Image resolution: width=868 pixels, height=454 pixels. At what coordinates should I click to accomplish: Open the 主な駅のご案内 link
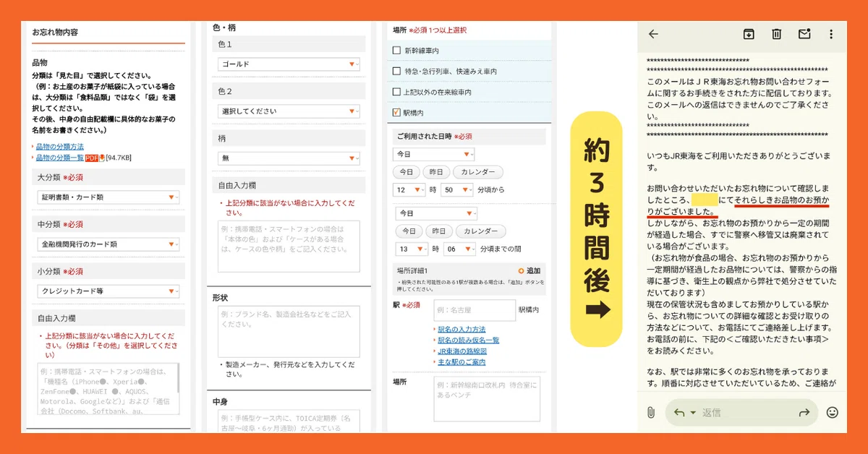[461, 361]
